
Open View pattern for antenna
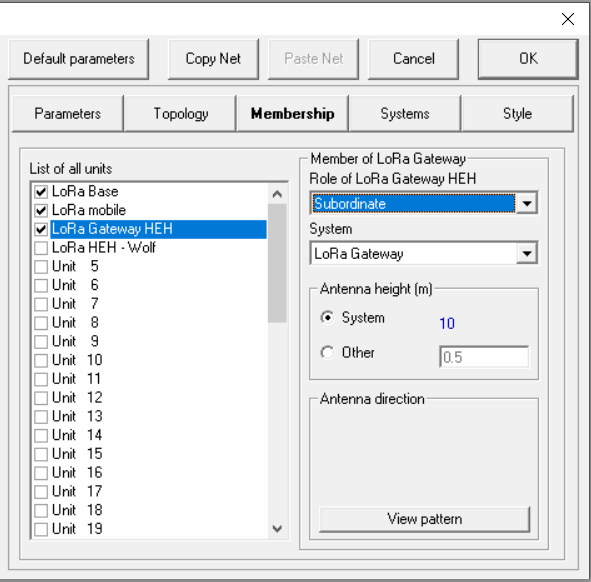(424, 519)
